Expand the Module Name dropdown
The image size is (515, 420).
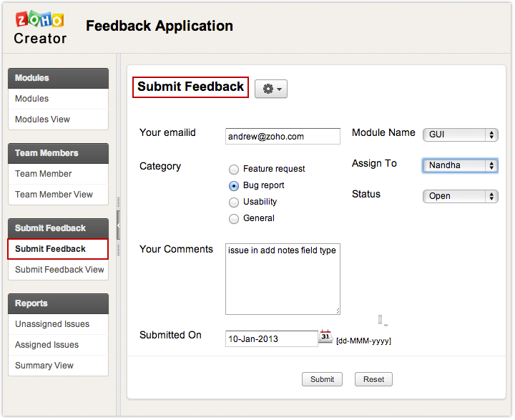(x=460, y=135)
